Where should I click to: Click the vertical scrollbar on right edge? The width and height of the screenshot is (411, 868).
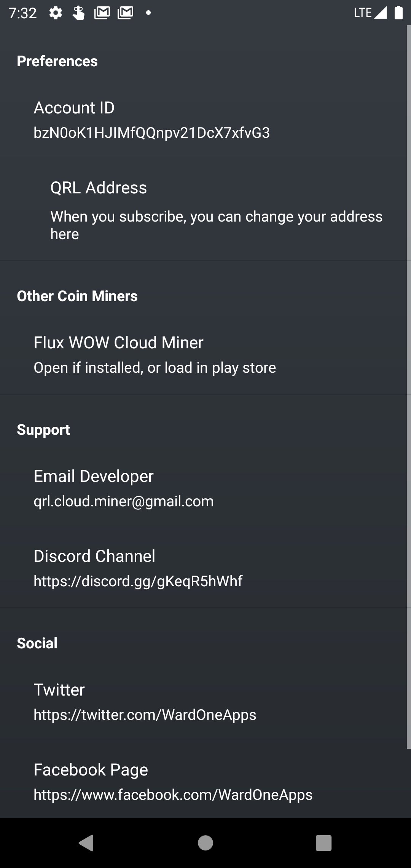pyautogui.click(x=408, y=381)
